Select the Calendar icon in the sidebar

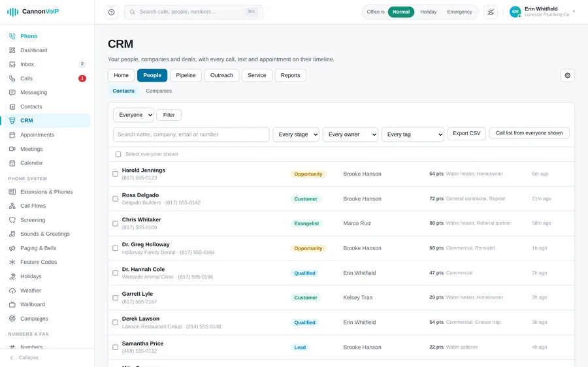coord(12,163)
